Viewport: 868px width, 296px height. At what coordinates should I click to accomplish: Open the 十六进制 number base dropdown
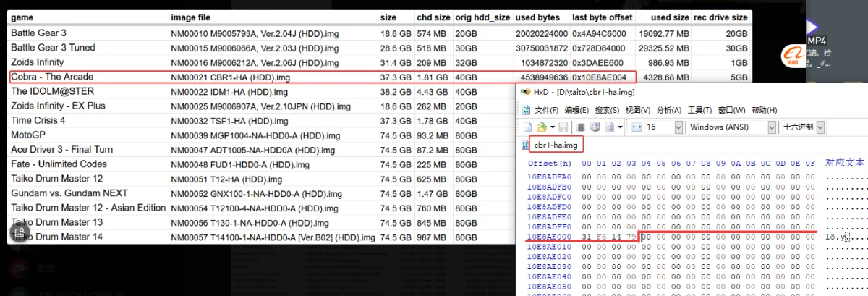(x=820, y=127)
